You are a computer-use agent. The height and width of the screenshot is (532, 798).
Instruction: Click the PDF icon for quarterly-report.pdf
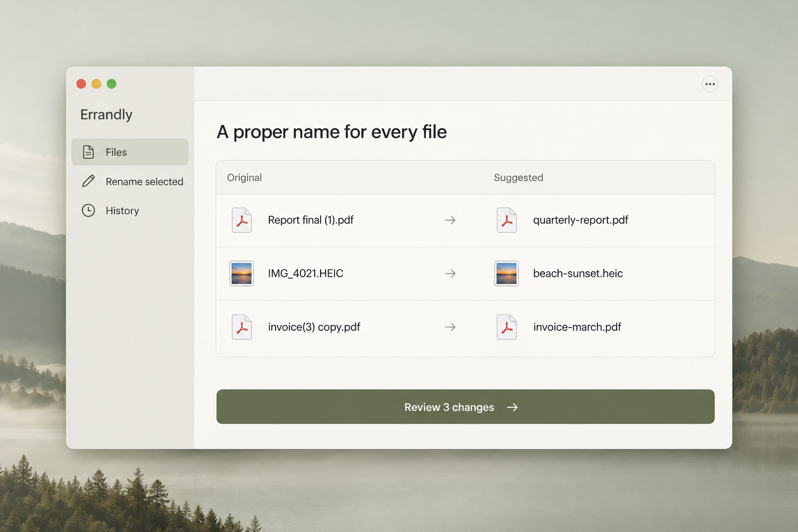507,220
